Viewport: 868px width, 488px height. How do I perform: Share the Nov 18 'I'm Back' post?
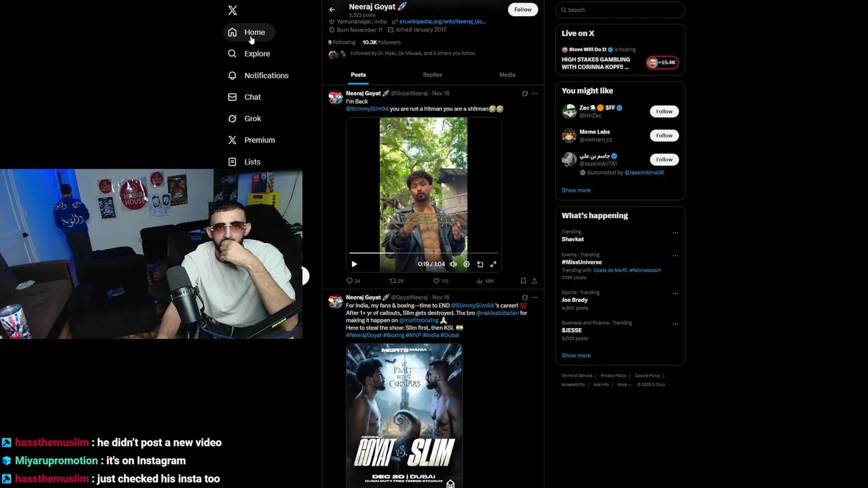[534, 281]
